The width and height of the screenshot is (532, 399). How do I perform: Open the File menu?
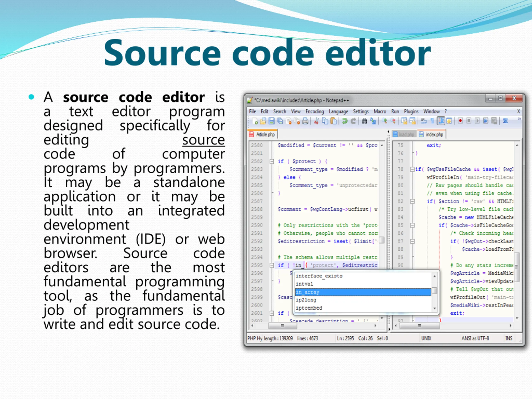pos(252,111)
